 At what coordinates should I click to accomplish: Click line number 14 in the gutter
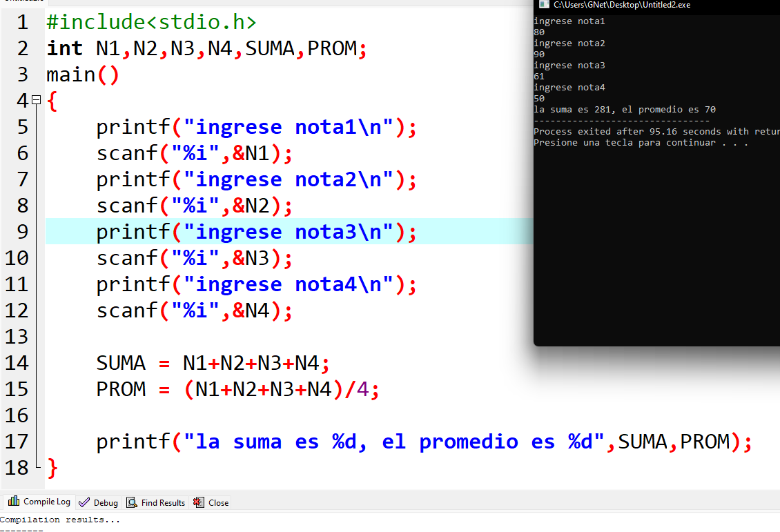[17, 363]
